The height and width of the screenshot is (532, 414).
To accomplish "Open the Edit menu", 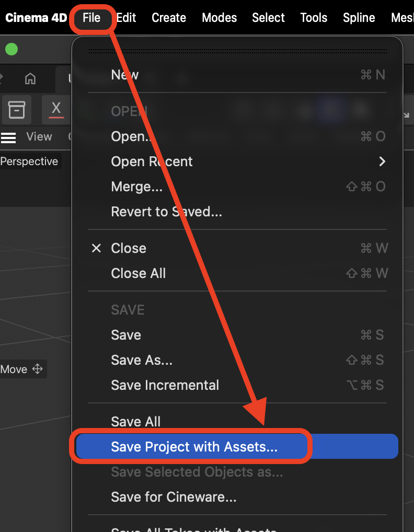I will (x=126, y=18).
